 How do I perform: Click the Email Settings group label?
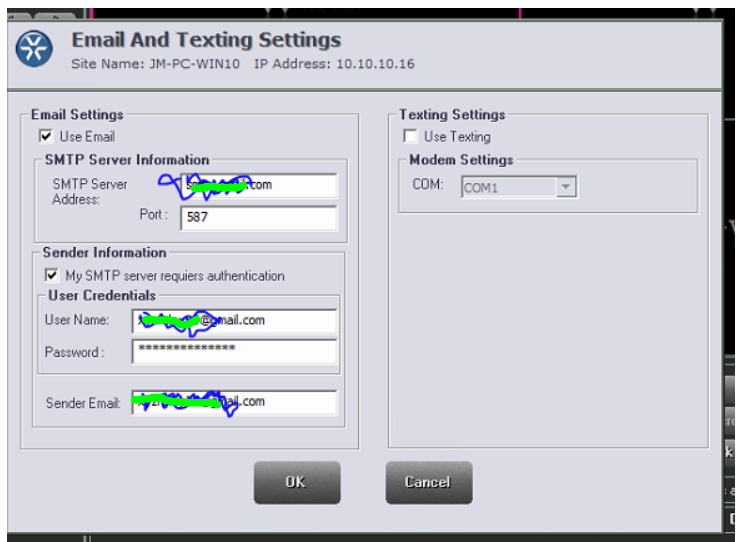[77, 115]
